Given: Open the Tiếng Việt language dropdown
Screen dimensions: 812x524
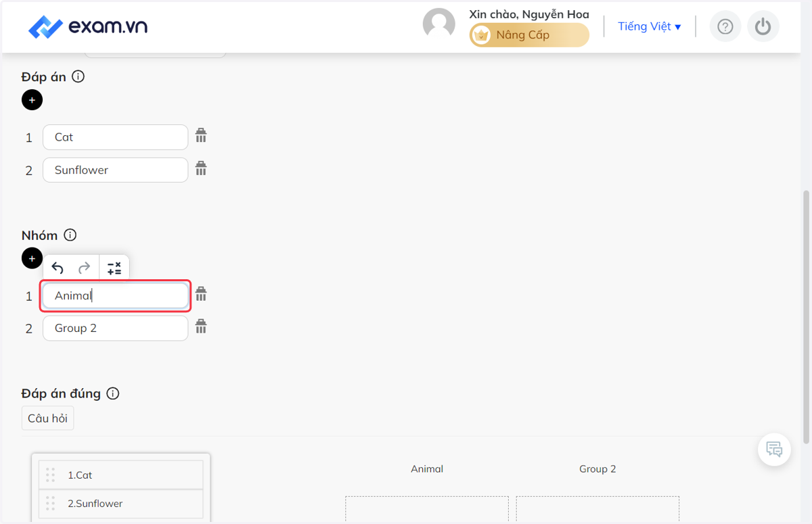Looking at the screenshot, I should click(x=649, y=26).
